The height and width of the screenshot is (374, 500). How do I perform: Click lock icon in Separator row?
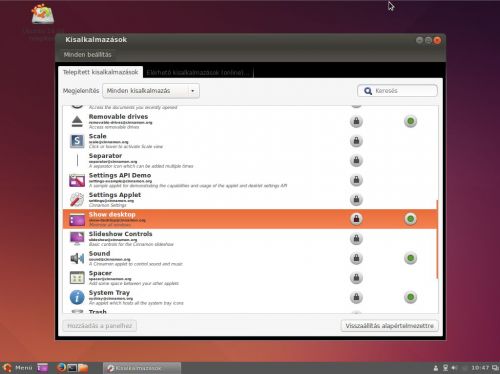[x=356, y=160]
